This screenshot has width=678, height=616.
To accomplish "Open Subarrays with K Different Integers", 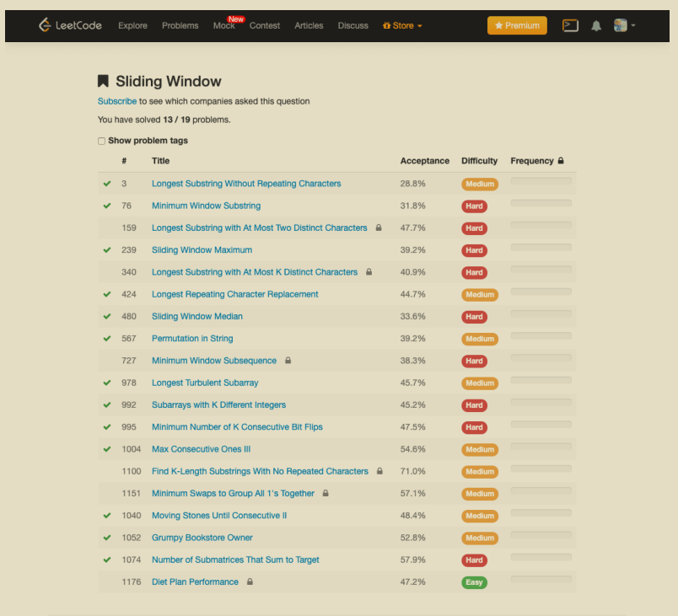I will pos(218,404).
